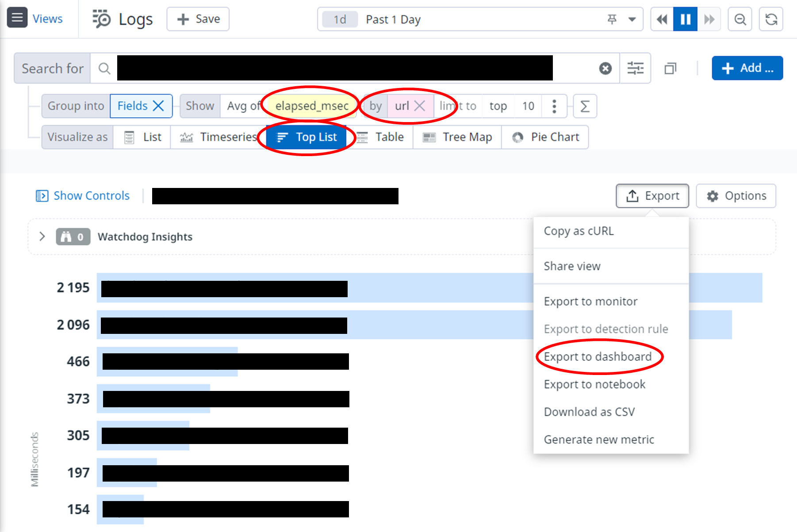Screen dimensions: 797x532
Task: Click the copy query icon
Action: [671, 69]
